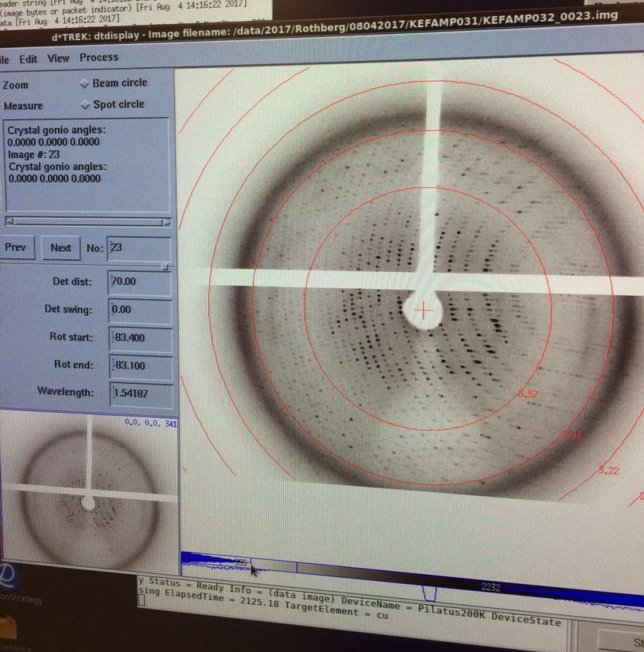Click the scrollbar below the gonio angles info
This screenshot has width=644, height=652.
(x=87, y=222)
